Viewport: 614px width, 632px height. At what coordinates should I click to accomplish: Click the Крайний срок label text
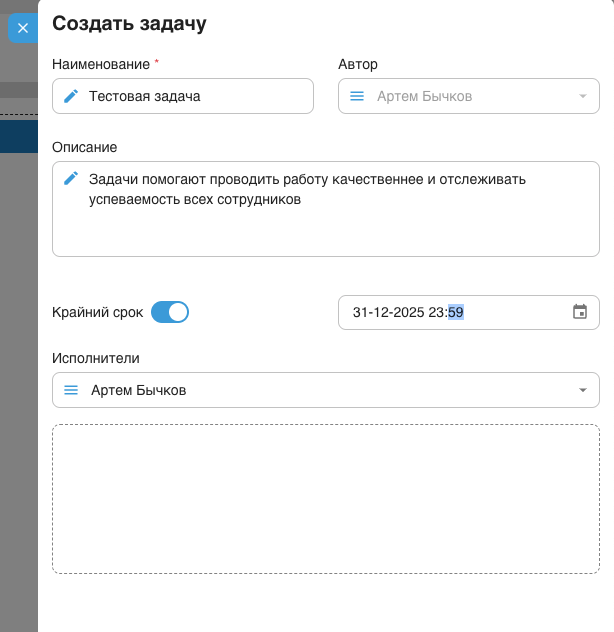click(x=96, y=312)
